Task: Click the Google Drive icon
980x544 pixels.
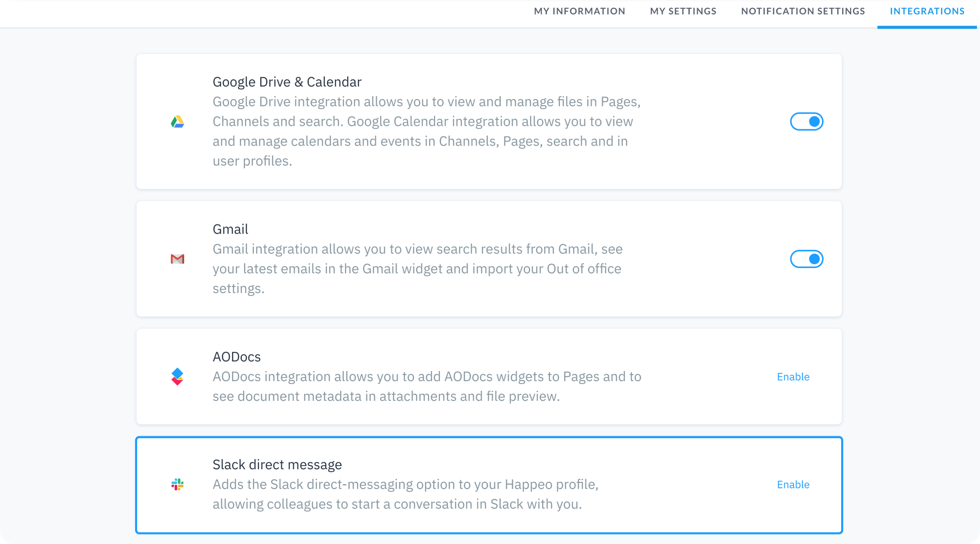Action: click(177, 122)
